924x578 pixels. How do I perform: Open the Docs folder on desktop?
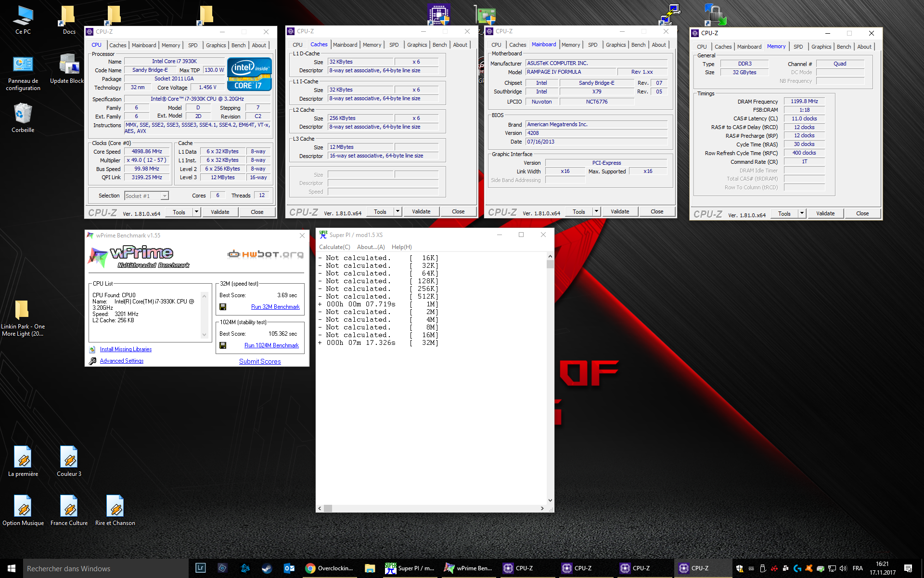(x=69, y=20)
